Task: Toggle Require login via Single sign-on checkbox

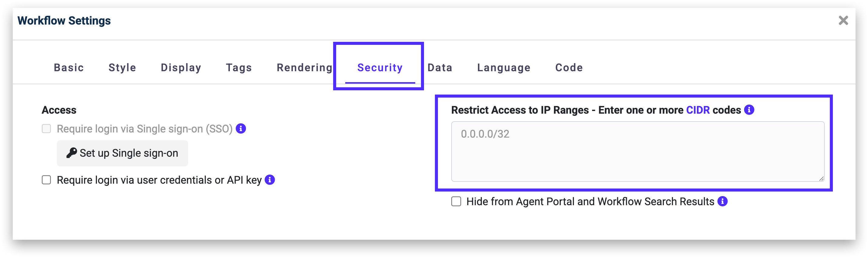Action: (47, 128)
